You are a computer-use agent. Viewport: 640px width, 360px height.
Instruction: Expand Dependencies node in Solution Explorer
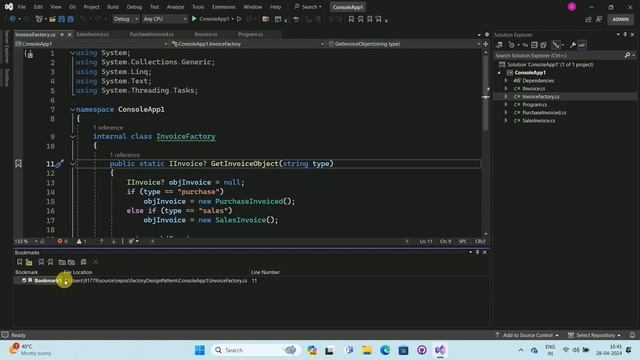[506, 80]
